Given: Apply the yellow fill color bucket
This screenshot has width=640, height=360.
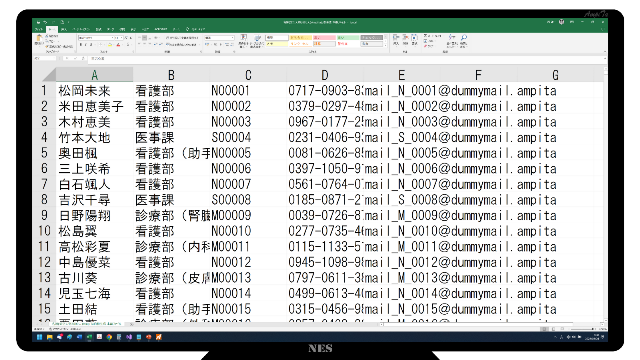Looking at the screenshot, I should [110, 44].
